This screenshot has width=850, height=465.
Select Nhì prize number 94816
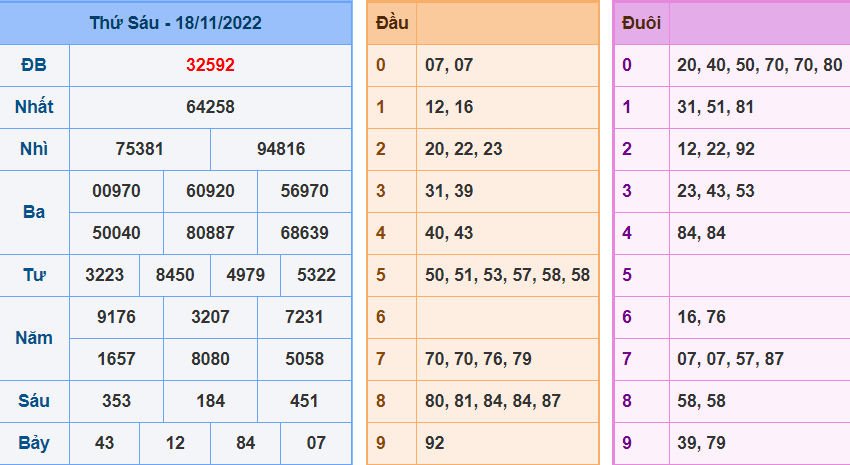tap(281, 149)
